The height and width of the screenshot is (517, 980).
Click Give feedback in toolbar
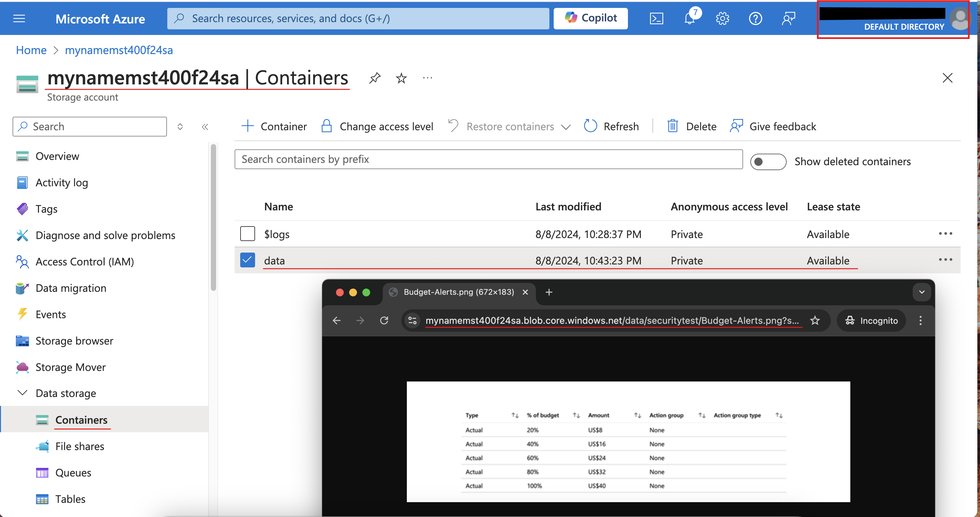(773, 126)
